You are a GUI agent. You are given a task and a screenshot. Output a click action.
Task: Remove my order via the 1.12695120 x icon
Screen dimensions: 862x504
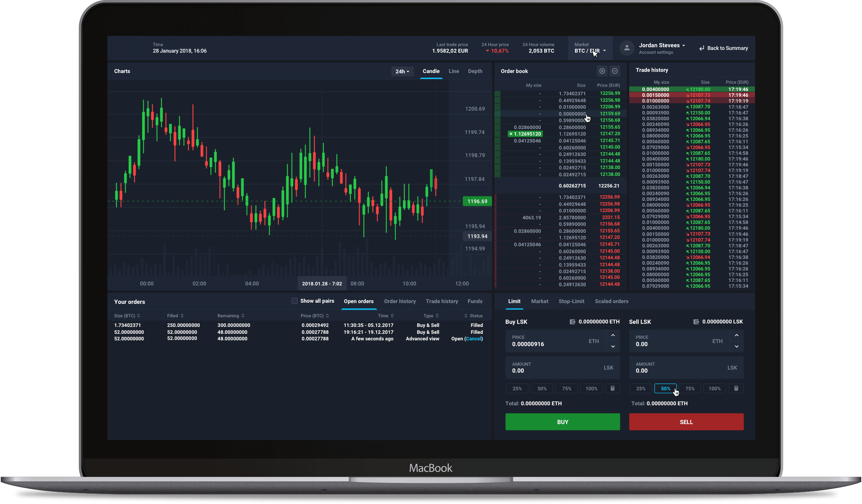tap(511, 134)
